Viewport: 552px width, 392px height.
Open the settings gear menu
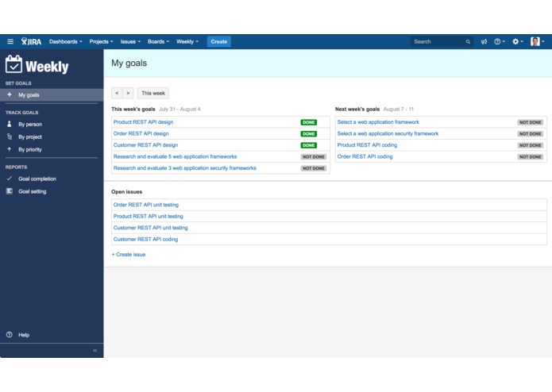pos(518,41)
